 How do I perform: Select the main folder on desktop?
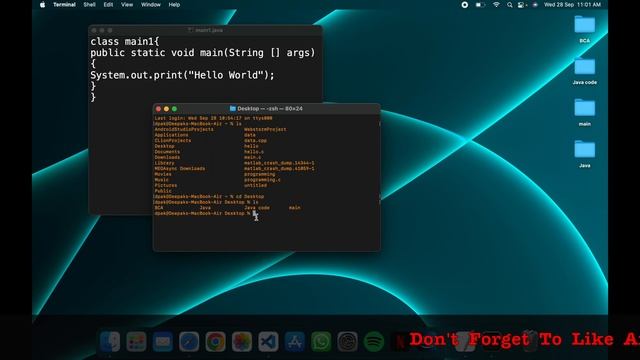[x=584, y=112]
